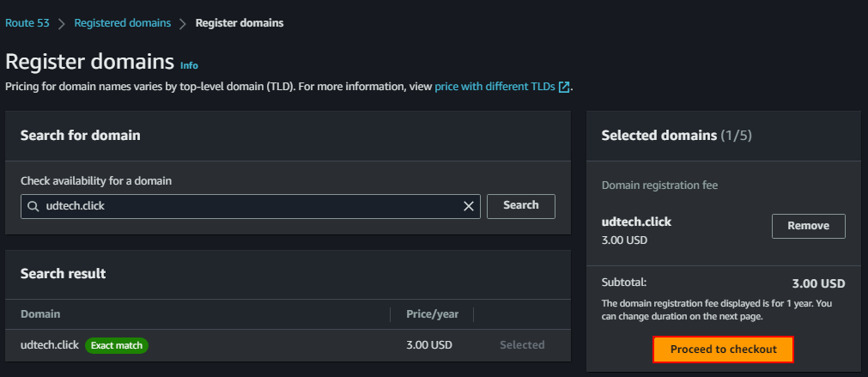The height and width of the screenshot is (377, 868).
Task: Click the magnifier icon in search box
Action: coord(33,206)
